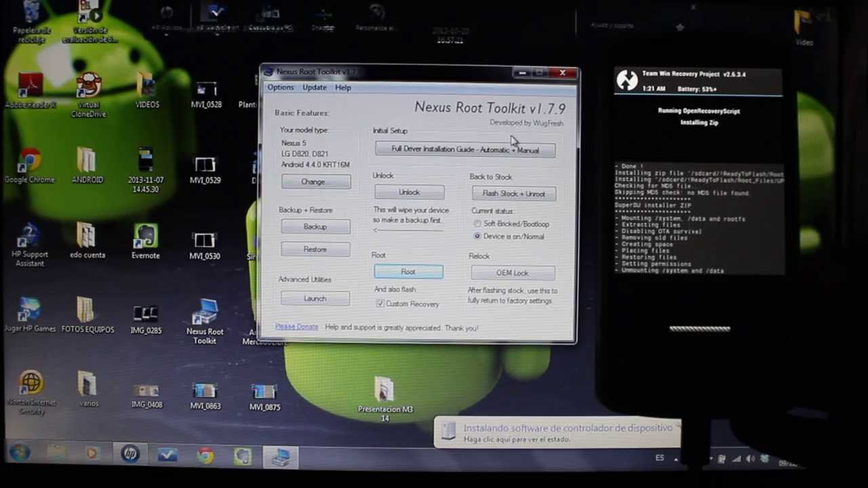868x488 pixels.
Task: Open the HP icon in the taskbar
Action: pyautogui.click(x=130, y=454)
